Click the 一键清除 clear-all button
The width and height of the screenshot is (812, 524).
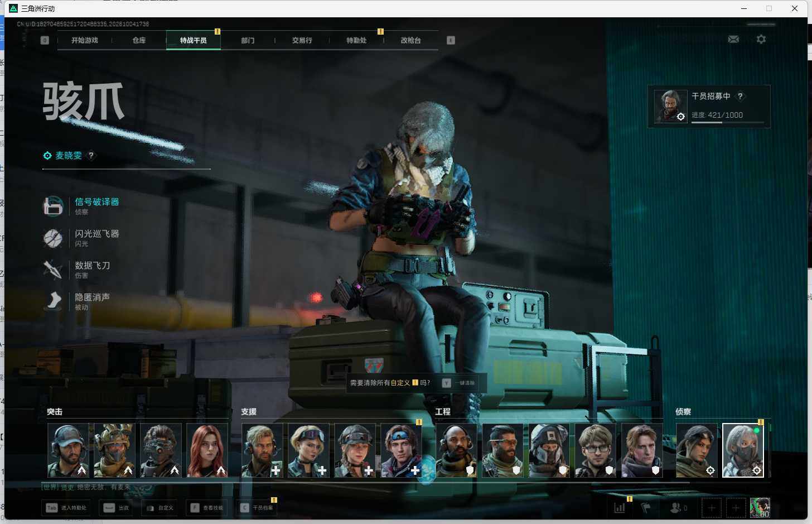459,383
